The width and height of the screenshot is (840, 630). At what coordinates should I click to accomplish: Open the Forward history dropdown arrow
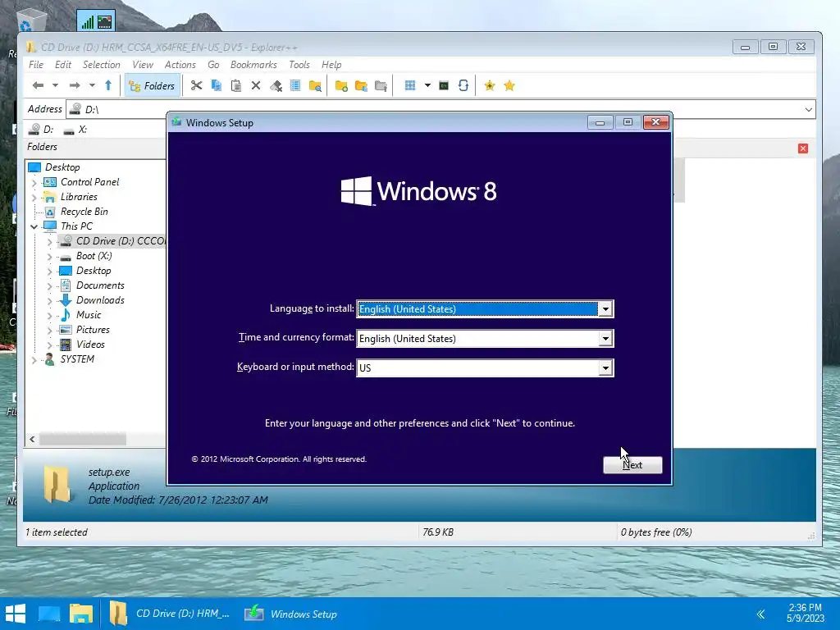92,85
